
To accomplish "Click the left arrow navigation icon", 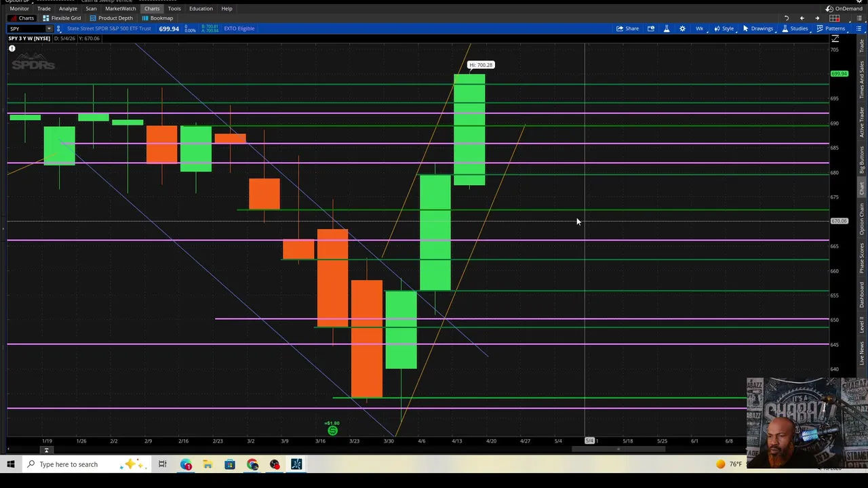I will [x=802, y=18].
